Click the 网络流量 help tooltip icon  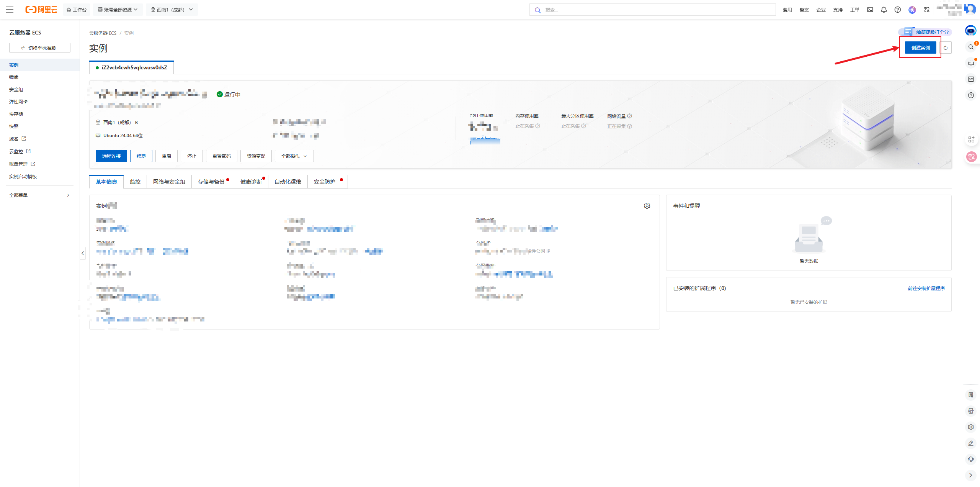click(x=630, y=116)
